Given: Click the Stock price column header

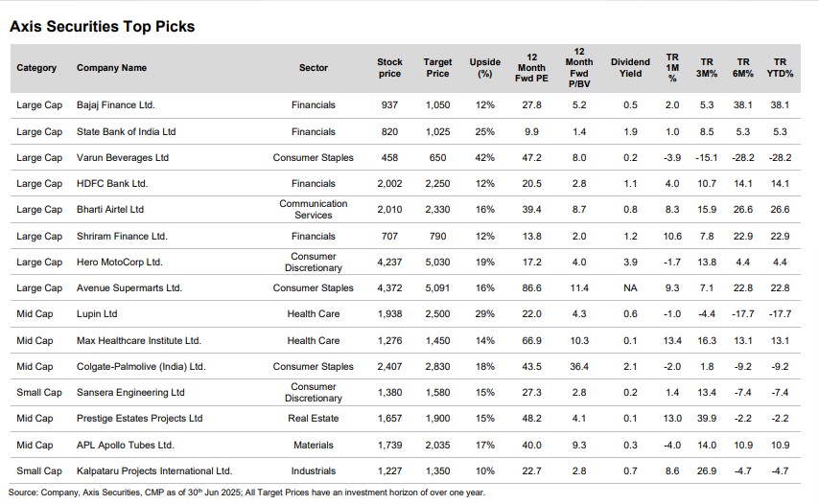Looking at the screenshot, I should pyautogui.click(x=389, y=68).
